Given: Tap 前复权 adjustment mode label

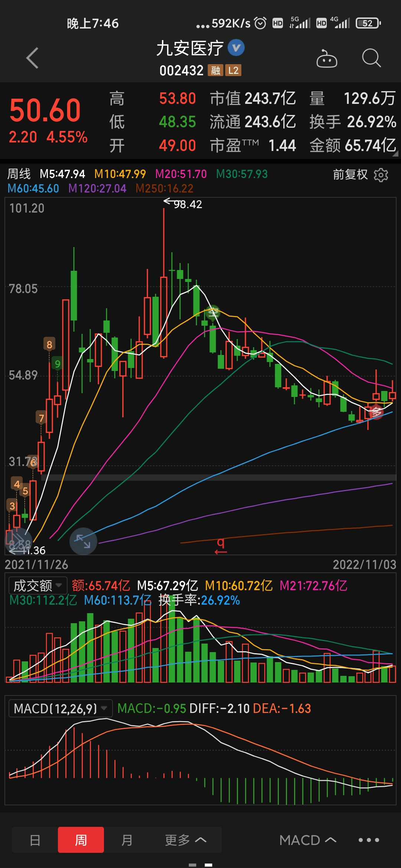Looking at the screenshot, I should tap(350, 174).
